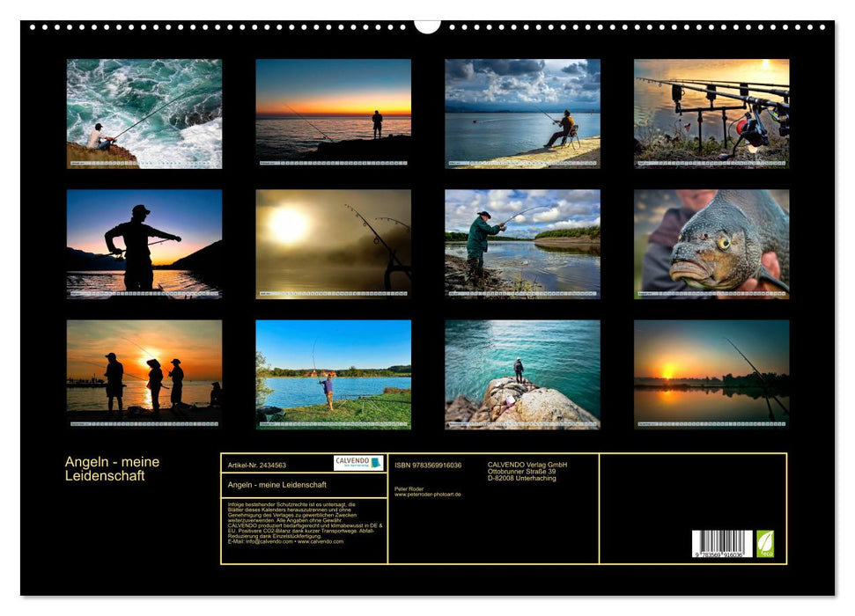Click the green eco leaf icon
Viewport: 855px width, 616px height.
coord(765,544)
